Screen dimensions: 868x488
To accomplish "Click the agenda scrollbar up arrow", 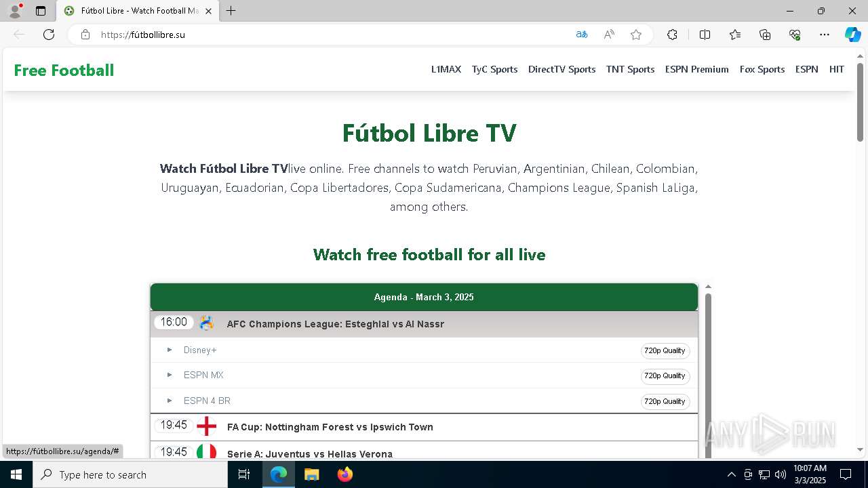I will click(x=708, y=287).
